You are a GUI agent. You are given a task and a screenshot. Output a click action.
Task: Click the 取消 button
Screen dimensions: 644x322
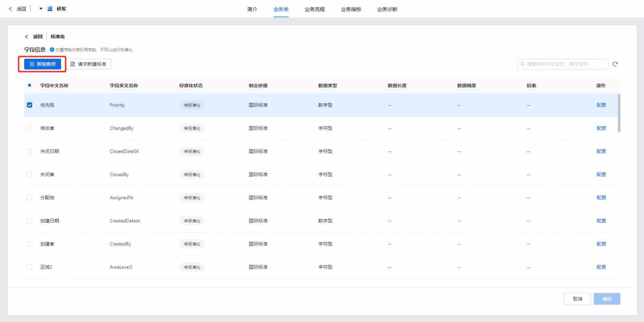(577, 299)
